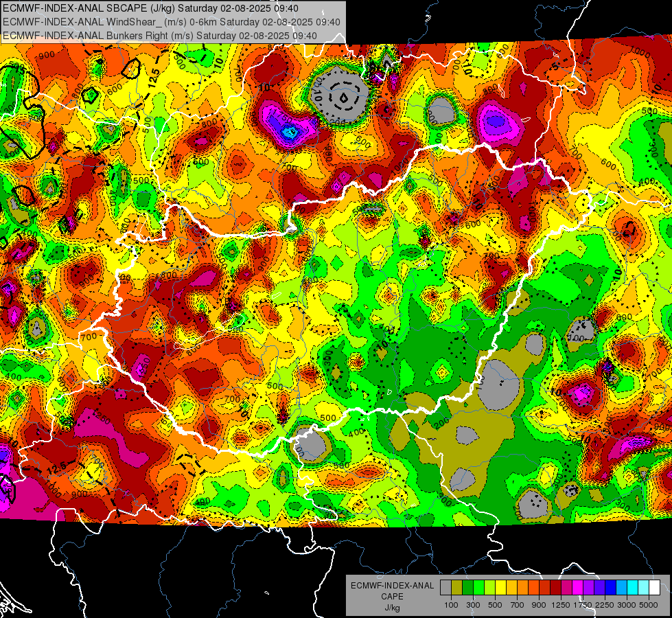Click the Bunkers Right header line
The width and height of the screenshot is (672, 618).
point(160,36)
